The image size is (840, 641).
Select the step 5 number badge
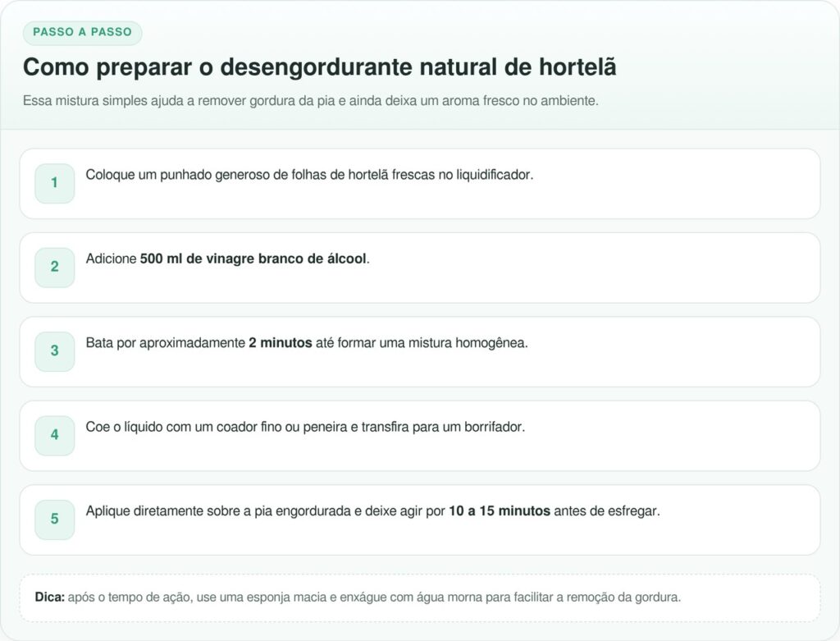pyautogui.click(x=54, y=519)
